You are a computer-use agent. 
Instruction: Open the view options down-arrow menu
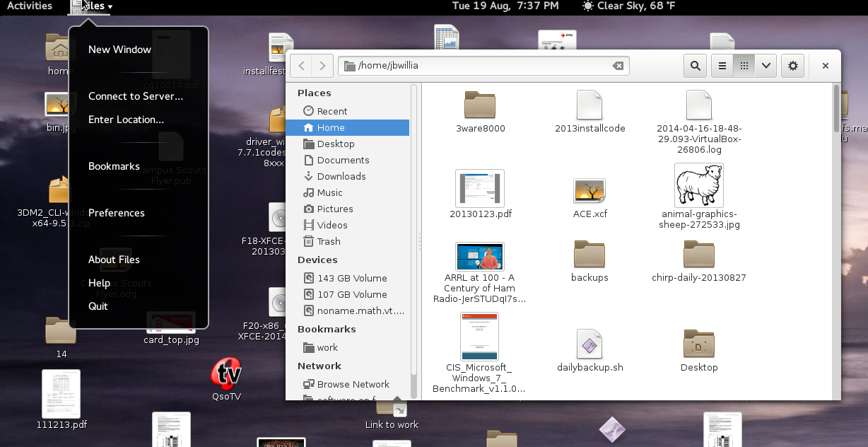pos(766,66)
